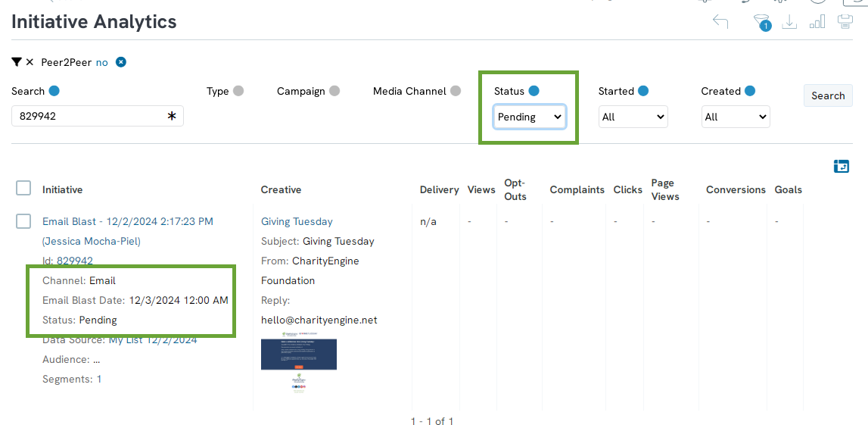The height and width of the screenshot is (425, 868).
Task: Click the Segments: 1 text
Action: [72, 379]
